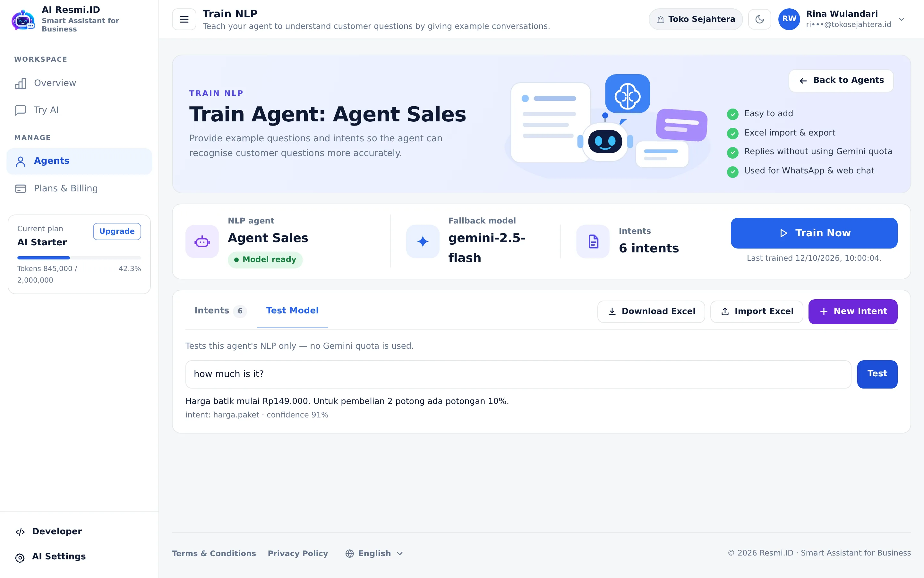Import intents from Excel
This screenshot has height=578, width=924.
[x=757, y=311]
